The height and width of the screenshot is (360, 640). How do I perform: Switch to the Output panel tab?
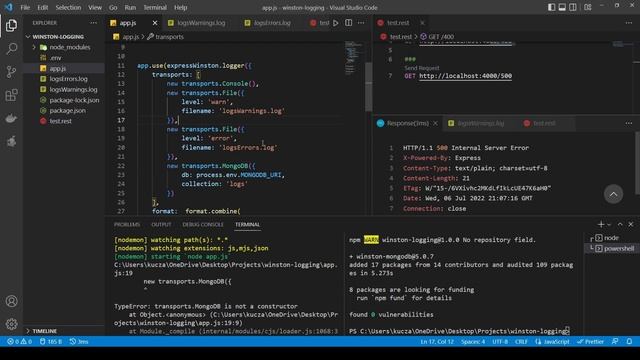click(161, 224)
